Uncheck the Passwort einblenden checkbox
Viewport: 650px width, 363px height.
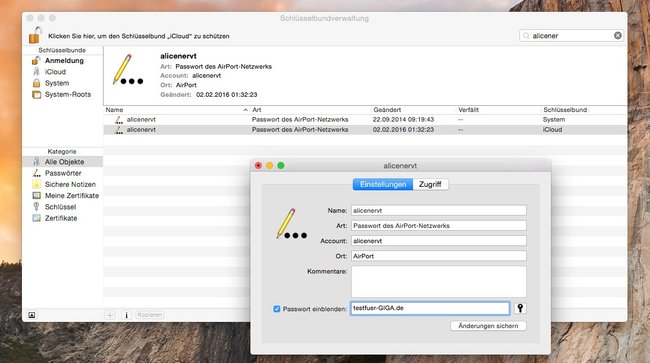276,309
